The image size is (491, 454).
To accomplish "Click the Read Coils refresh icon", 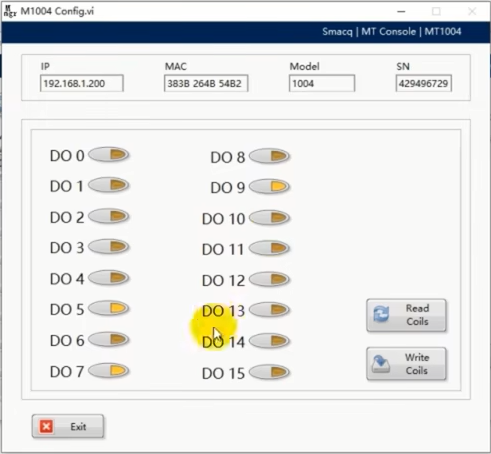I will point(381,314).
